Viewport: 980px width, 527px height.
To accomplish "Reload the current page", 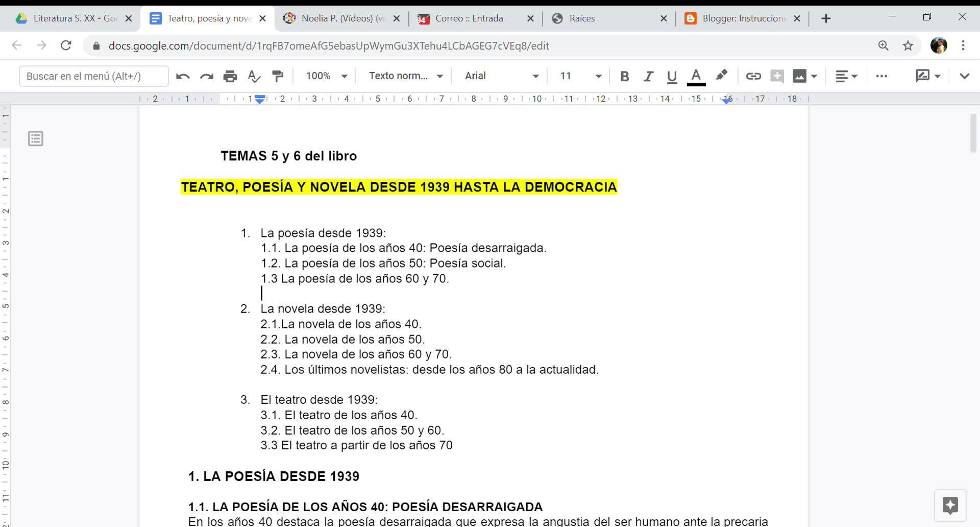I will point(66,45).
